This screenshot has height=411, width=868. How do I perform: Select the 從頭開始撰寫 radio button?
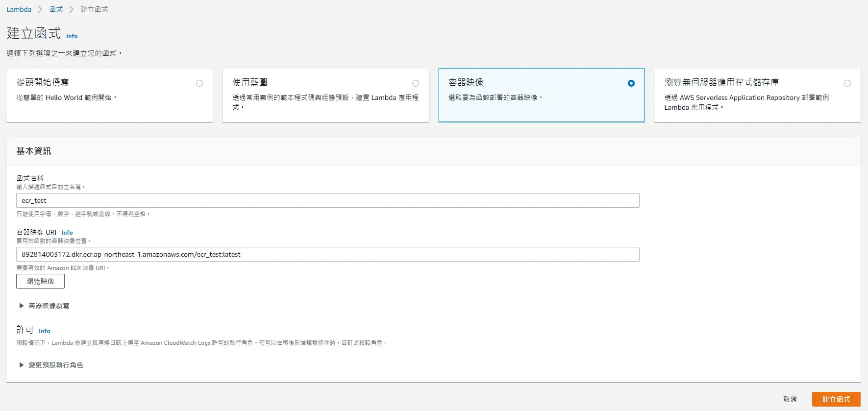click(199, 83)
